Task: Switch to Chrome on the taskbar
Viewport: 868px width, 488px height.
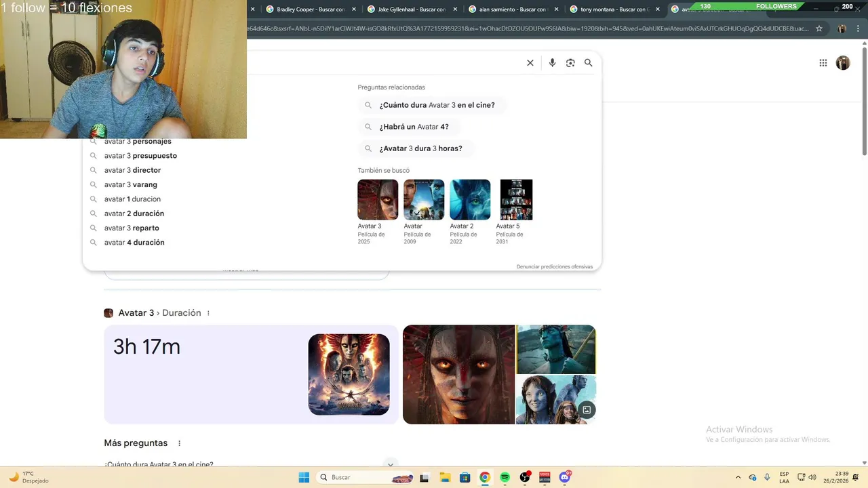Action: [x=485, y=477]
